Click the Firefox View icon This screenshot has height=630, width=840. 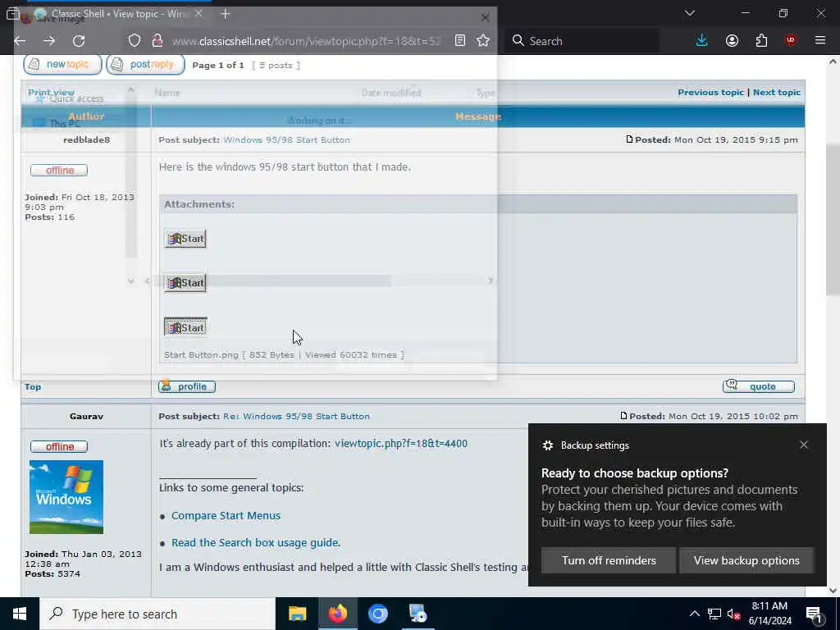(x=12, y=14)
